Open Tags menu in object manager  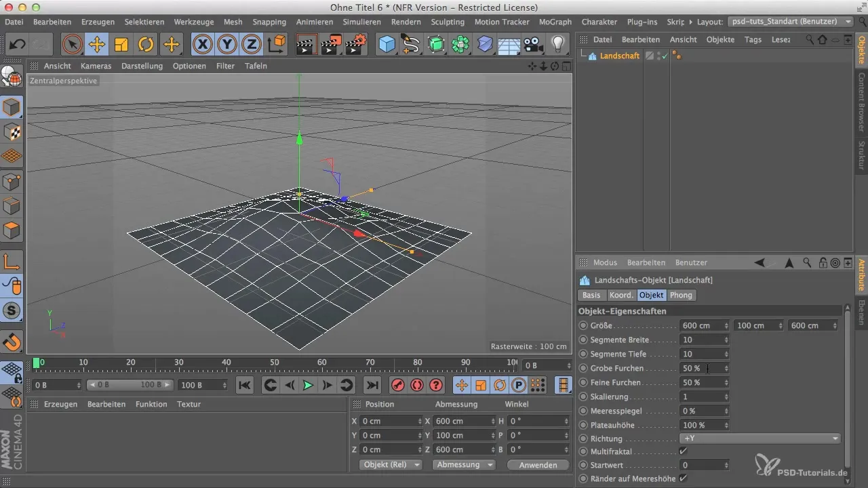(x=753, y=39)
